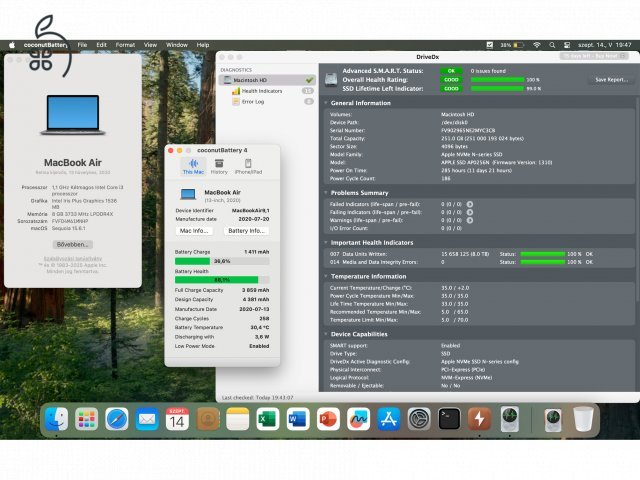Open Control Center in menu bar

pos(567,45)
